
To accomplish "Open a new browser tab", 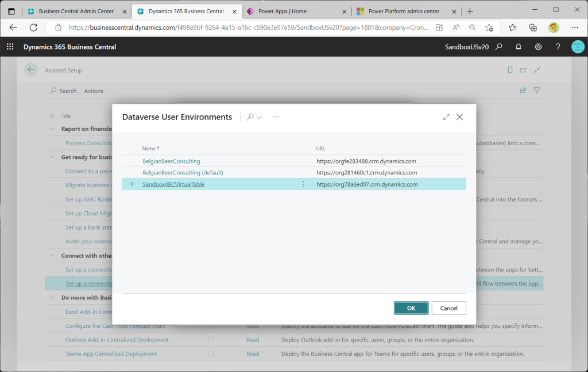I will [470, 11].
